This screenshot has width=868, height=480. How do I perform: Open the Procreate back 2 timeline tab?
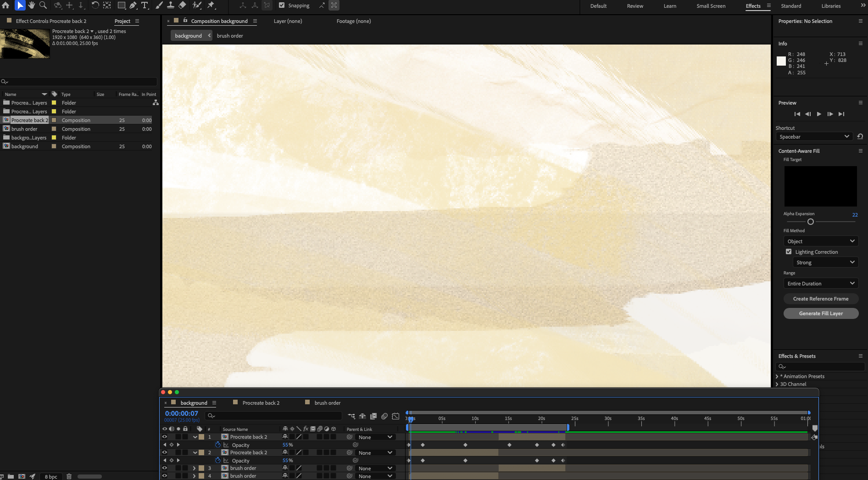point(261,403)
